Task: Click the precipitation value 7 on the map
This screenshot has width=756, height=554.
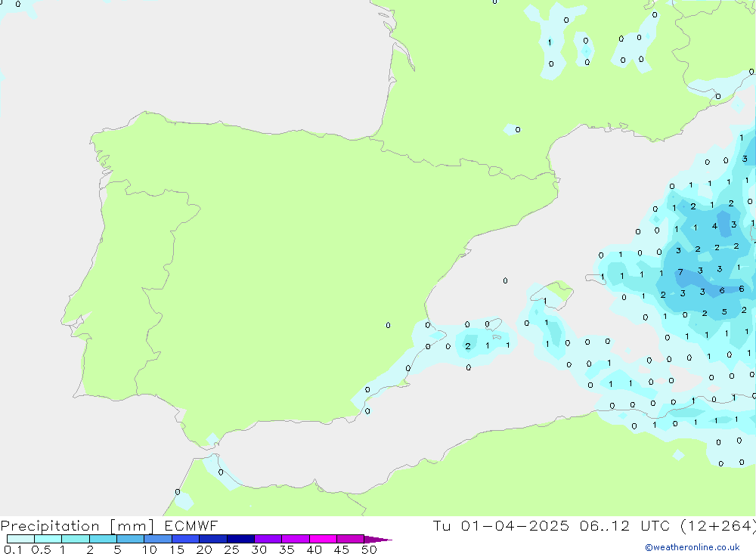Action: (x=680, y=272)
